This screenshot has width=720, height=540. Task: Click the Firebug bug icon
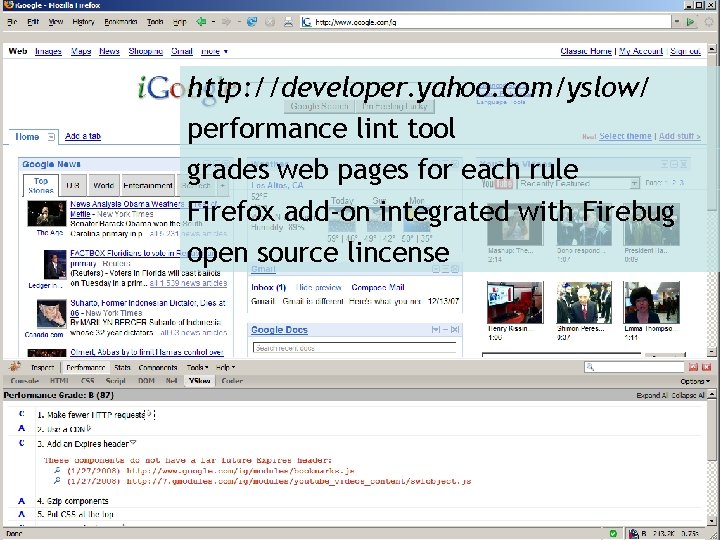click(x=15, y=366)
